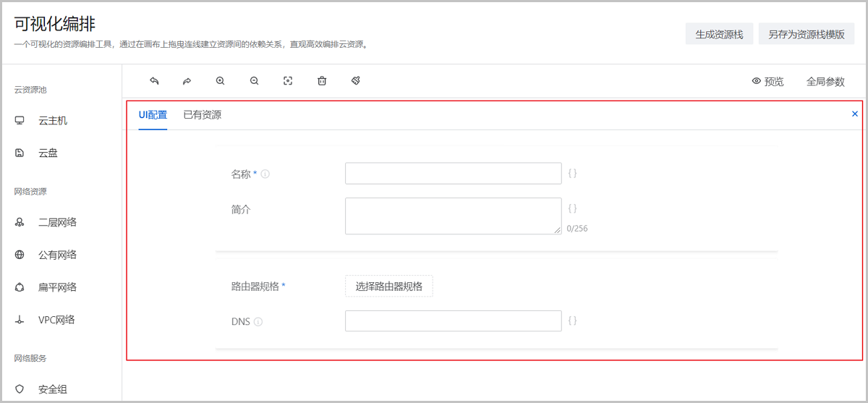Click the clear canvas brush icon
Screen dimensions: 868x403
coord(356,81)
